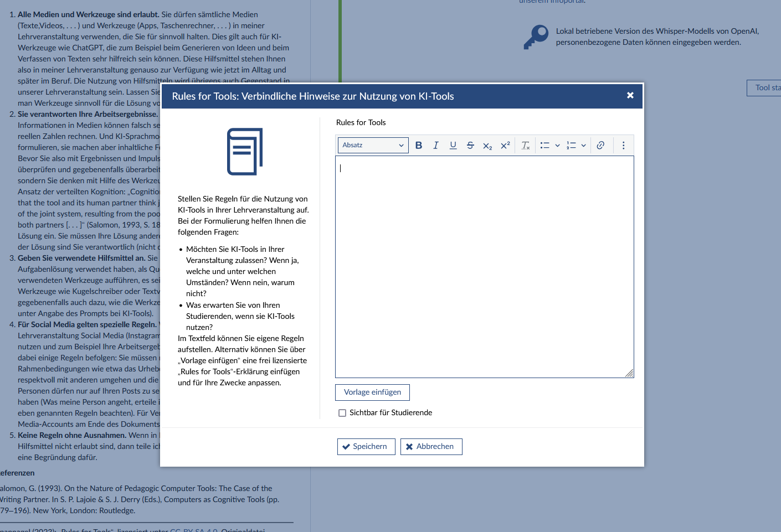Click inside the Rules for Tools text area
The height and width of the screenshot is (532, 781).
(x=484, y=267)
